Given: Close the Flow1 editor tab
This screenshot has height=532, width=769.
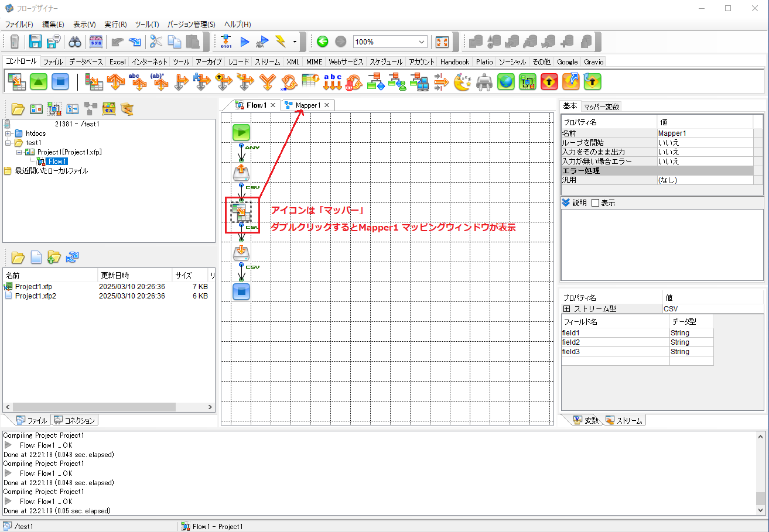Looking at the screenshot, I should 272,105.
